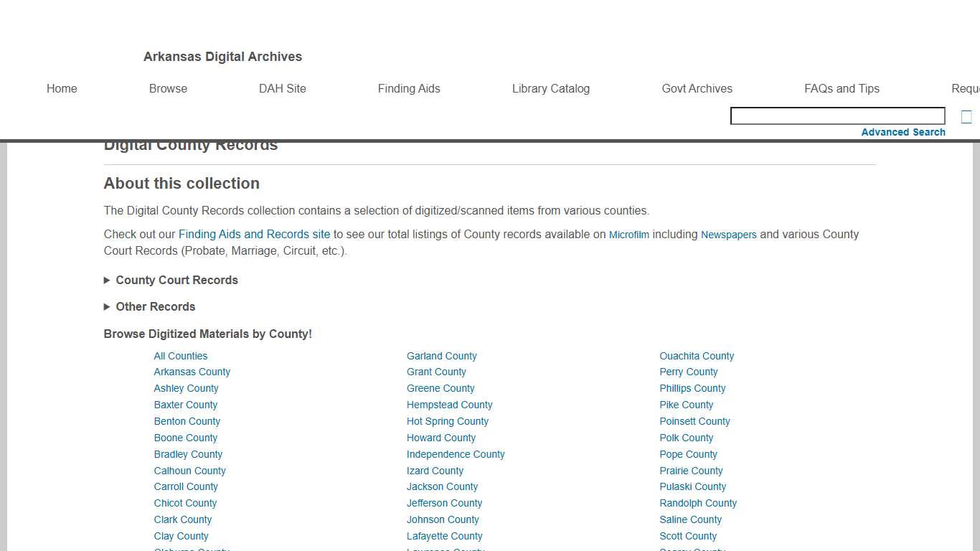
Task: Click the search button beside the search box
Action: (966, 116)
